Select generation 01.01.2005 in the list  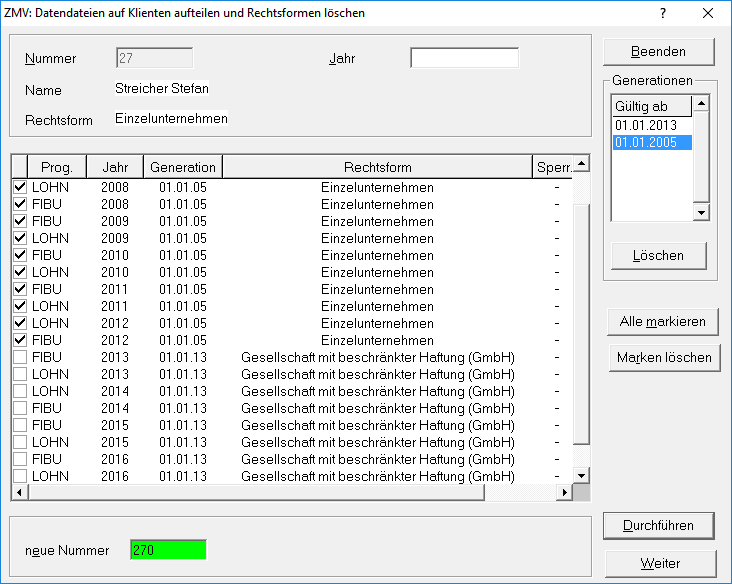646,143
